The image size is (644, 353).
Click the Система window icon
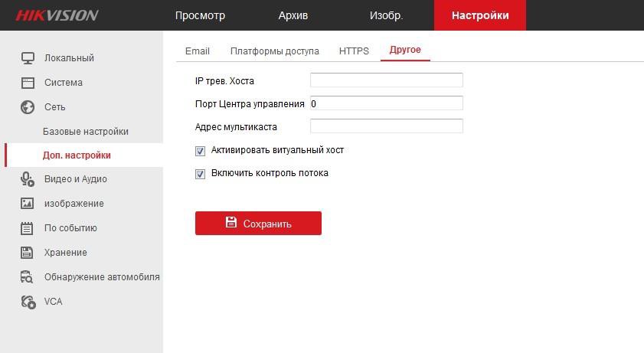(28, 83)
